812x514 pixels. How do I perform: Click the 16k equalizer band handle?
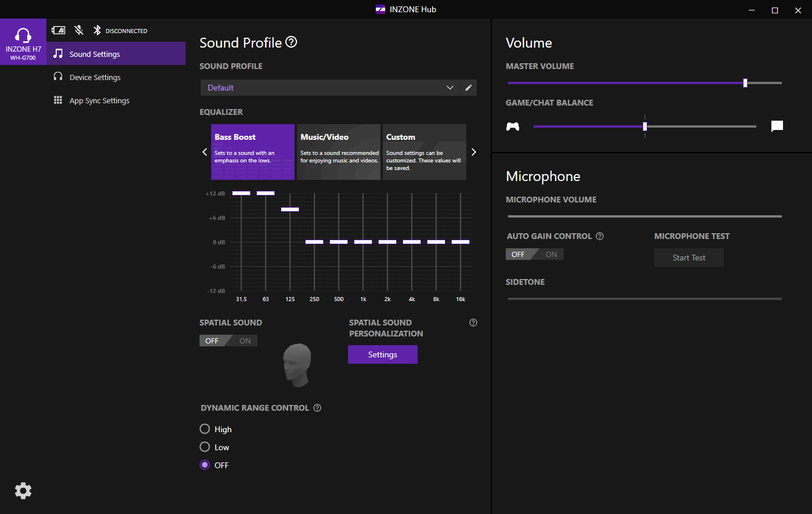(461, 242)
